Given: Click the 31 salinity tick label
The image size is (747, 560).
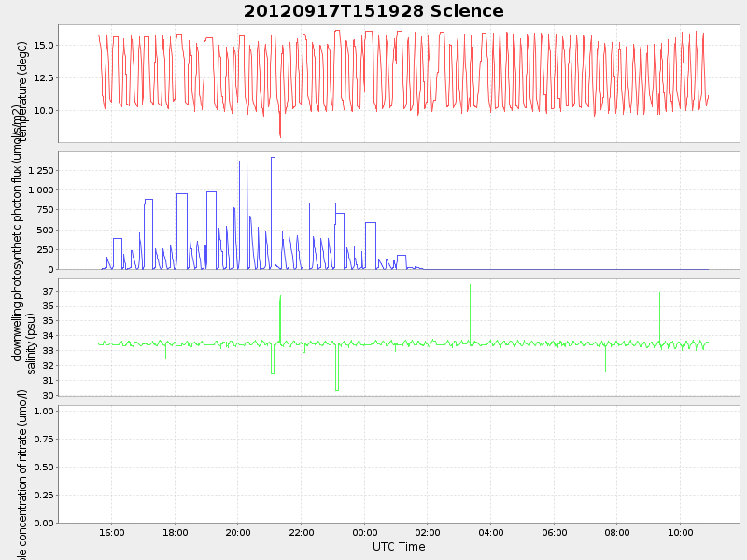Looking at the screenshot, I should click(49, 381).
